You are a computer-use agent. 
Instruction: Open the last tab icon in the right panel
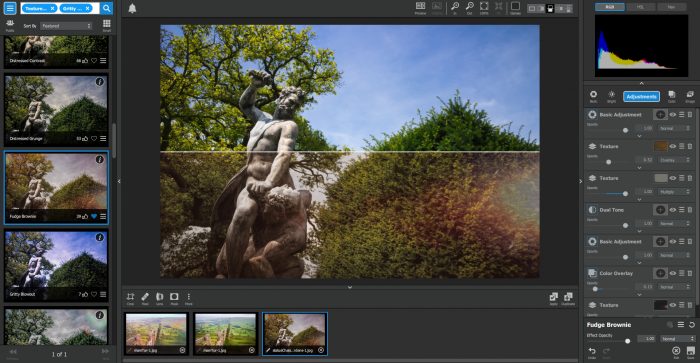tap(690, 96)
